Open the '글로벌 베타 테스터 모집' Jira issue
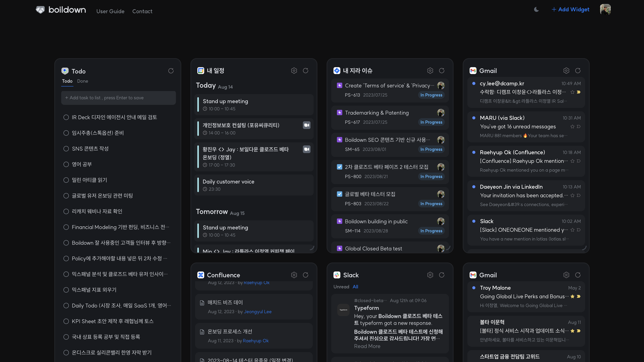 click(x=390, y=199)
